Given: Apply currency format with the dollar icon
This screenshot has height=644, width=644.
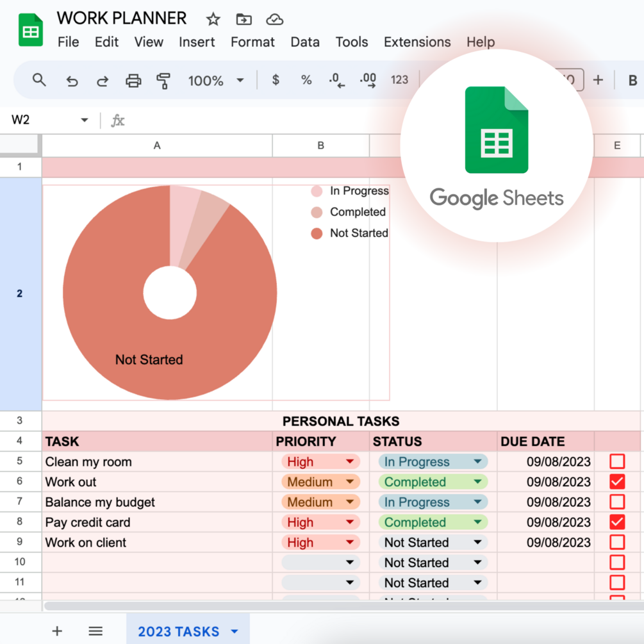Looking at the screenshot, I should click(275, 80).
